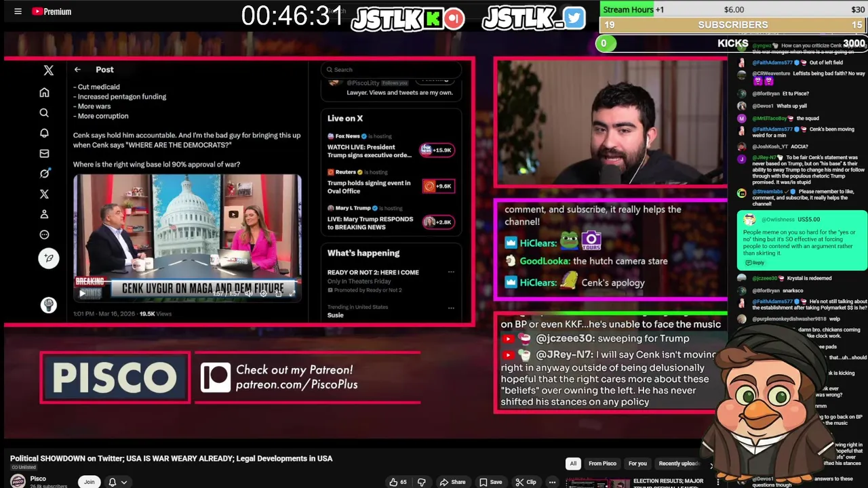Open options for Susie trend

451,308
